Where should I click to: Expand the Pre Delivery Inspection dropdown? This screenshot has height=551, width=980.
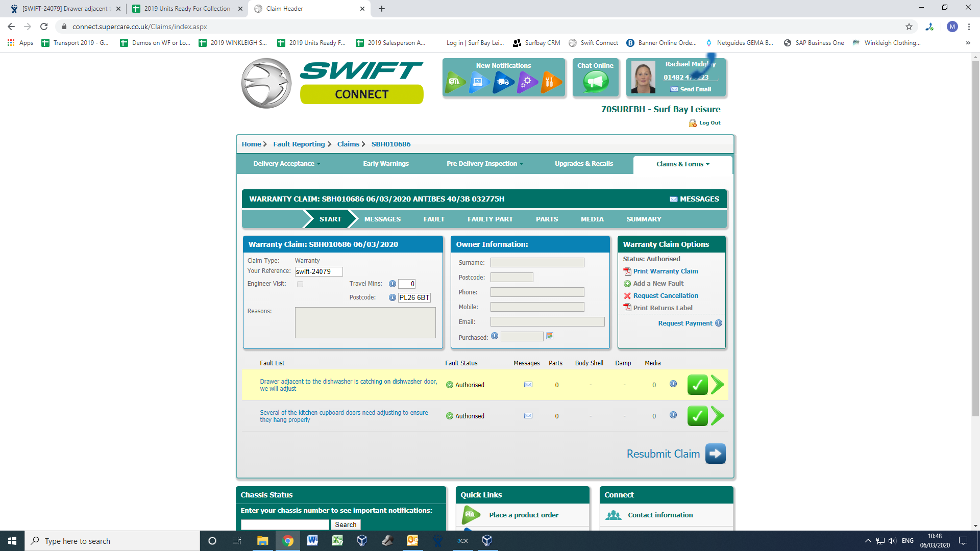point(484,164)
